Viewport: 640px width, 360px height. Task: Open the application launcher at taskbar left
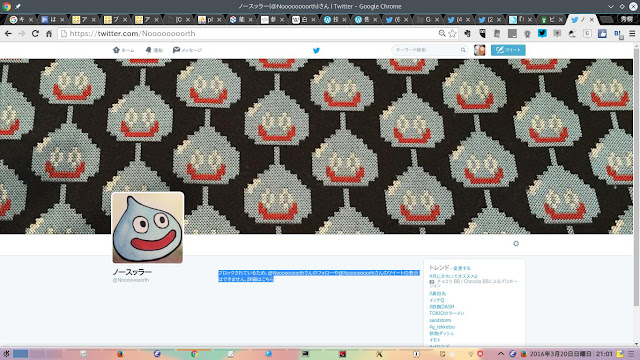coord(6,354)
